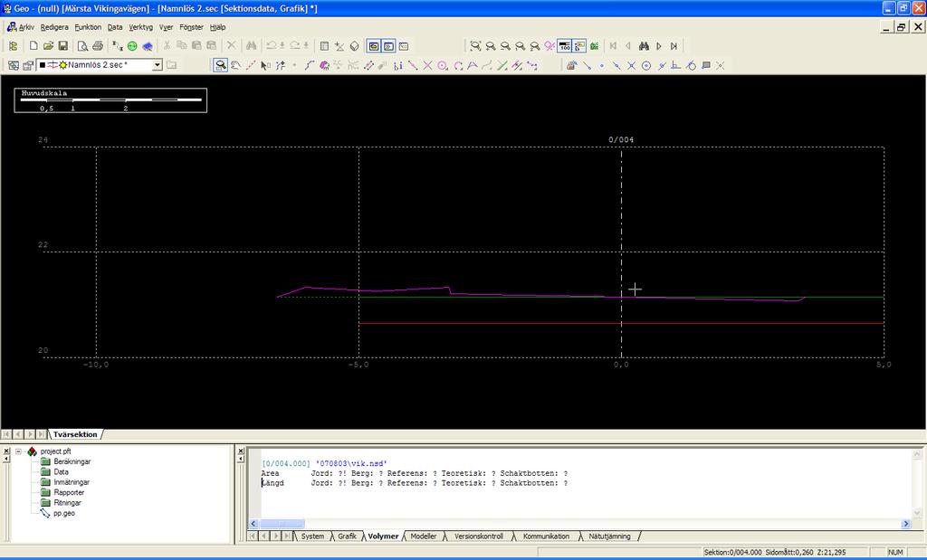Viewport: 927px width, 560px height.
Task: Switch to the Modeller tab
Action: pos(424,536)
